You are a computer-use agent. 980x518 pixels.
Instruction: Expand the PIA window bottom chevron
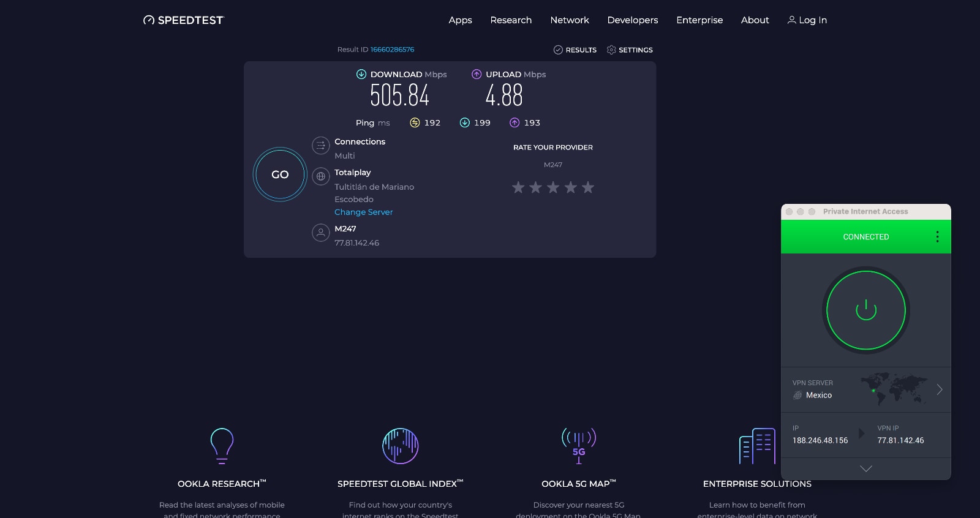point(866,468)
